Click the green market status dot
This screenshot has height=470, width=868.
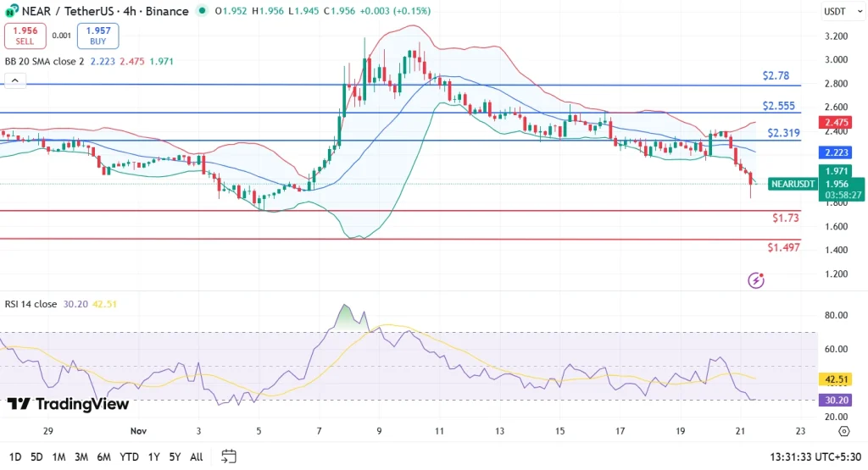(201, 11)
